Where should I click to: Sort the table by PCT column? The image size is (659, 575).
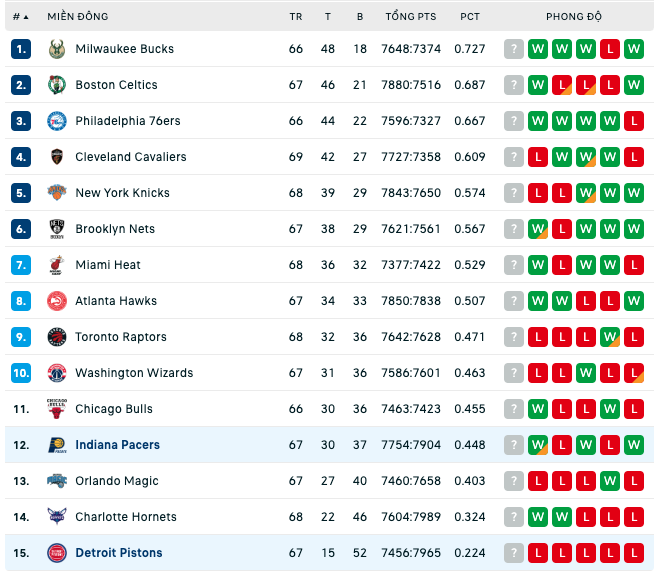469,17
